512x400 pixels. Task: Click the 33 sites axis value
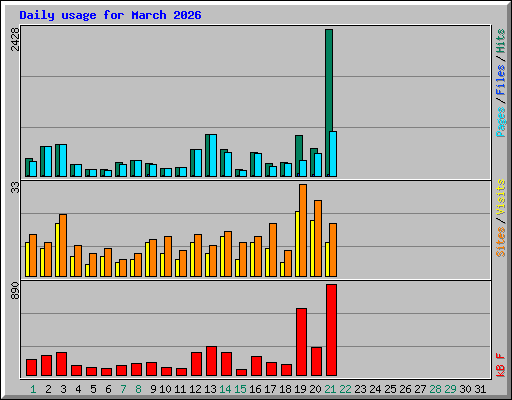(15, 188)
